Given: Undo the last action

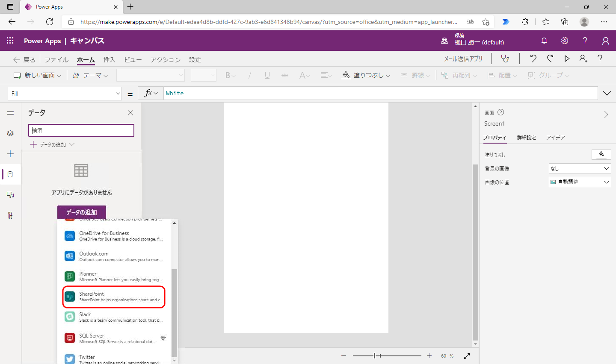Looking at the screenshot, I should [533, 59].
